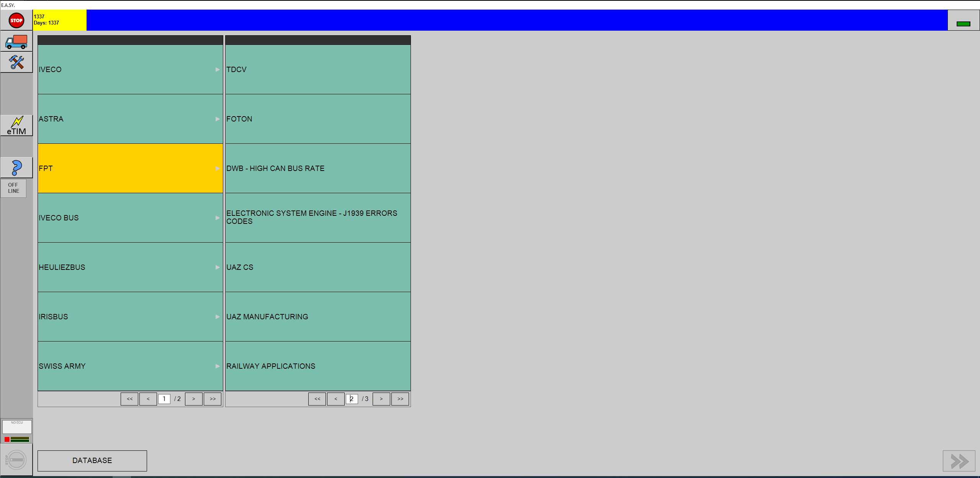Toggle the OFF LINE button

click(13, 188)
